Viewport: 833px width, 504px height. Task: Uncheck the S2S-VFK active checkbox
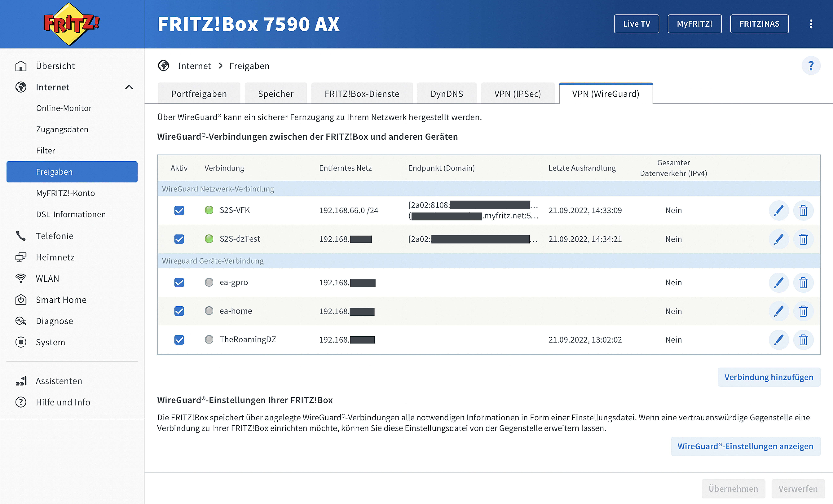pyautogui.click(x=179, y=210)
